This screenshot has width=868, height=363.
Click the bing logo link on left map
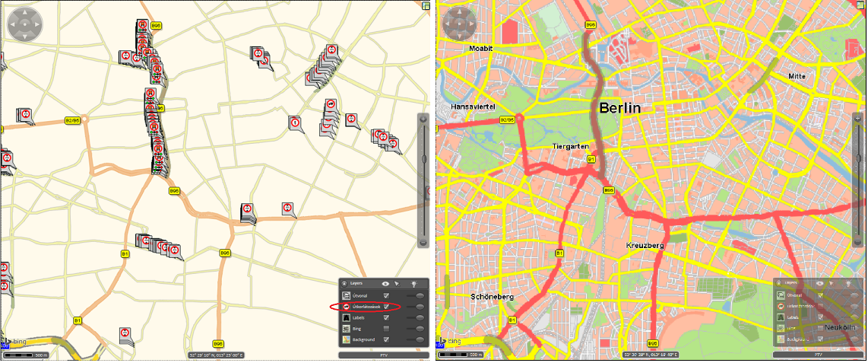point(17,342)
